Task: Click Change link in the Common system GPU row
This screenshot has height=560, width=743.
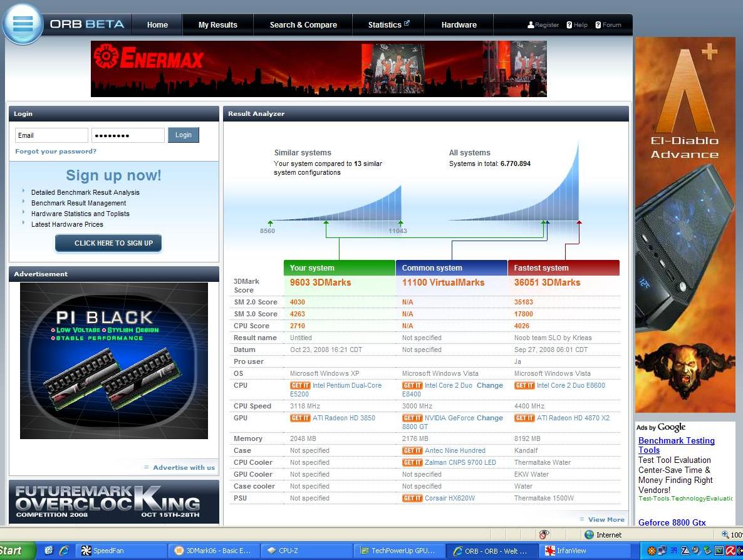Action: [x=489, y=418]
